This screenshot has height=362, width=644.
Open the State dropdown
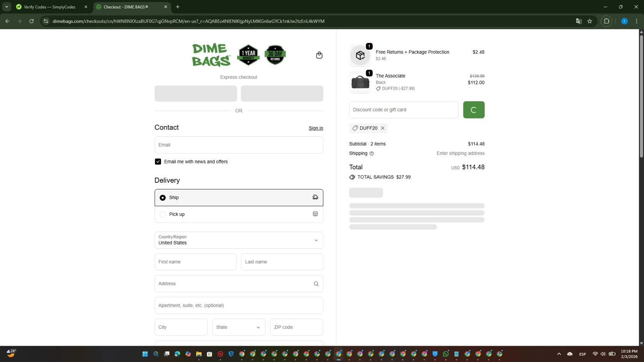[x=238, y=327]
